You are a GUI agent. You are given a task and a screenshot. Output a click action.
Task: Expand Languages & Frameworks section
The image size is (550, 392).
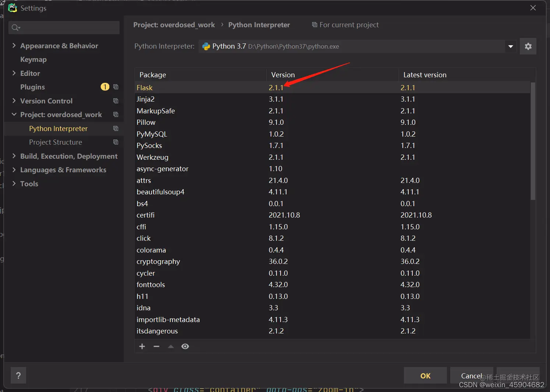pyautogui.click(x=14, y=170)
